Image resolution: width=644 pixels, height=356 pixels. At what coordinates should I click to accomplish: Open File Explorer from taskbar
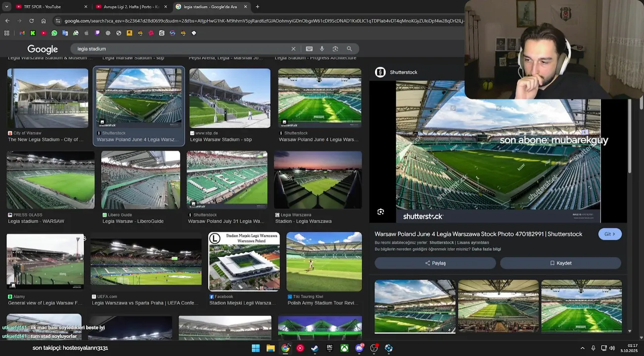click(x=271, y=348)
